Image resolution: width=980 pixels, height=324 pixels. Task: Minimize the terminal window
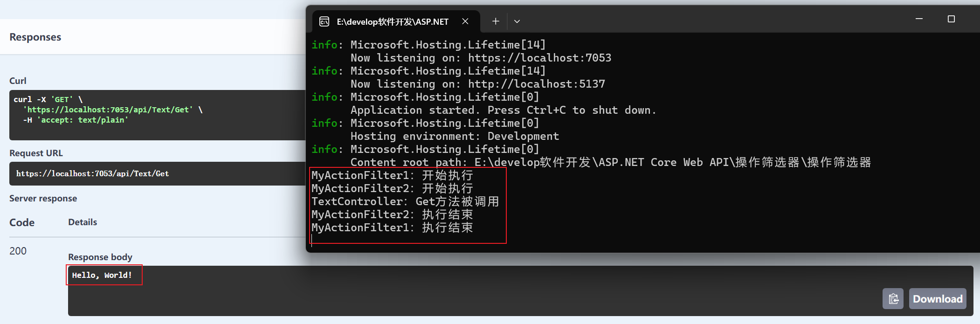[919, 19]
